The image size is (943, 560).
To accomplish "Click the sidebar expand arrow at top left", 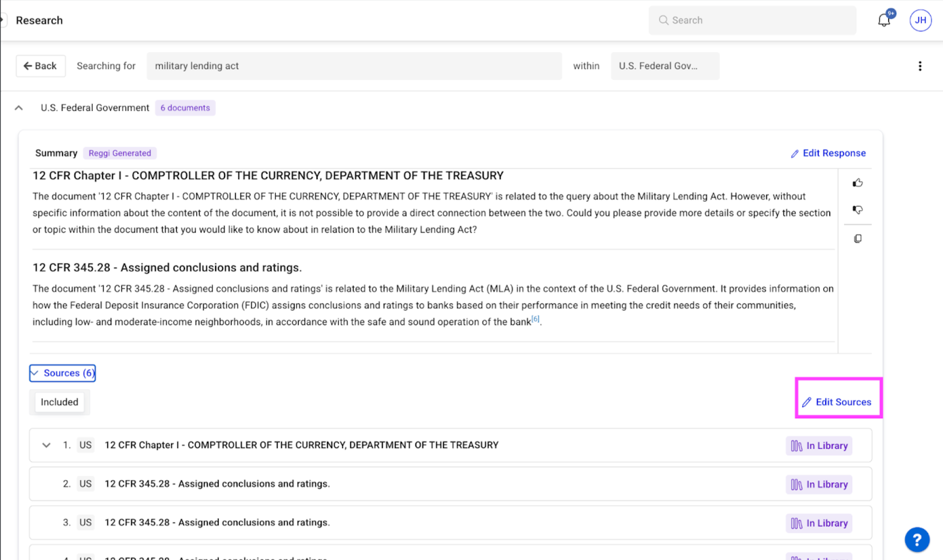I will [3, 20].
